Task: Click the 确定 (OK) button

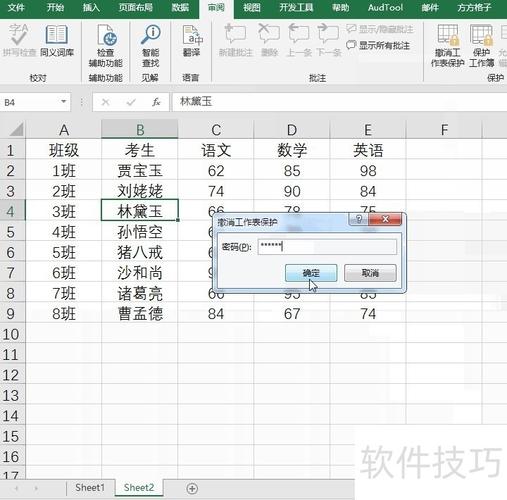Action: (311, 273)
